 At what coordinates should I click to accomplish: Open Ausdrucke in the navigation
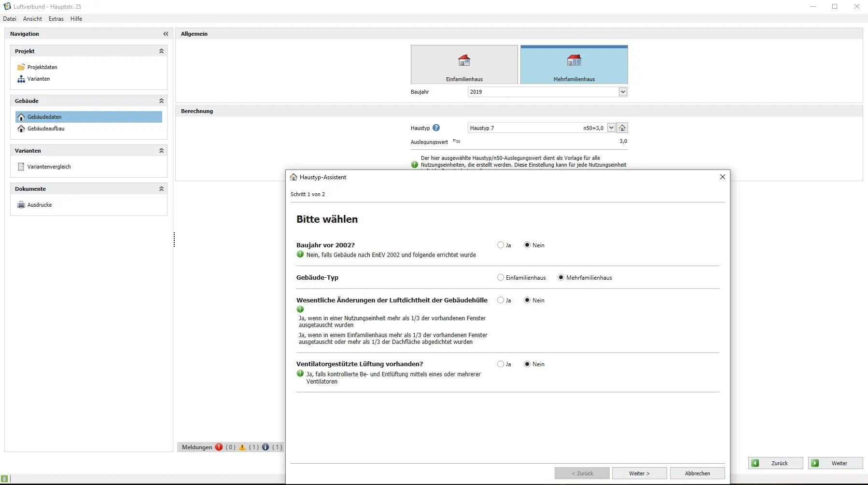(x=40, y=205)
